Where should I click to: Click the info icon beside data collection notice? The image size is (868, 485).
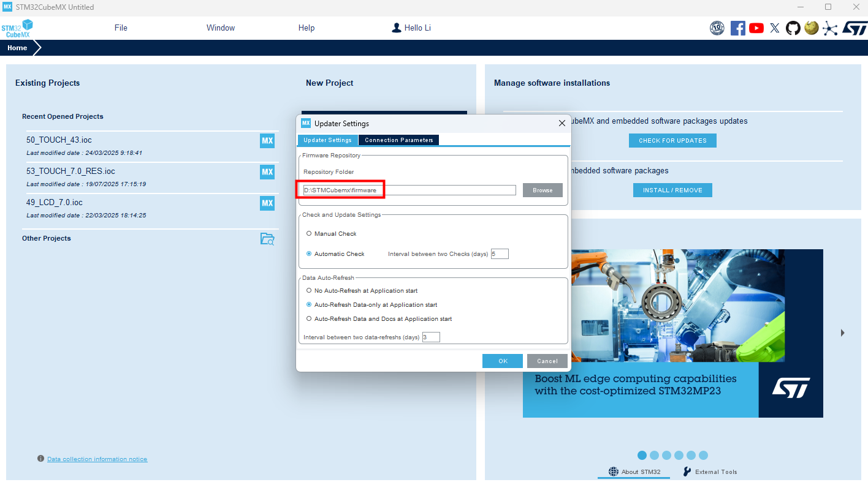[x=40, y=459]
